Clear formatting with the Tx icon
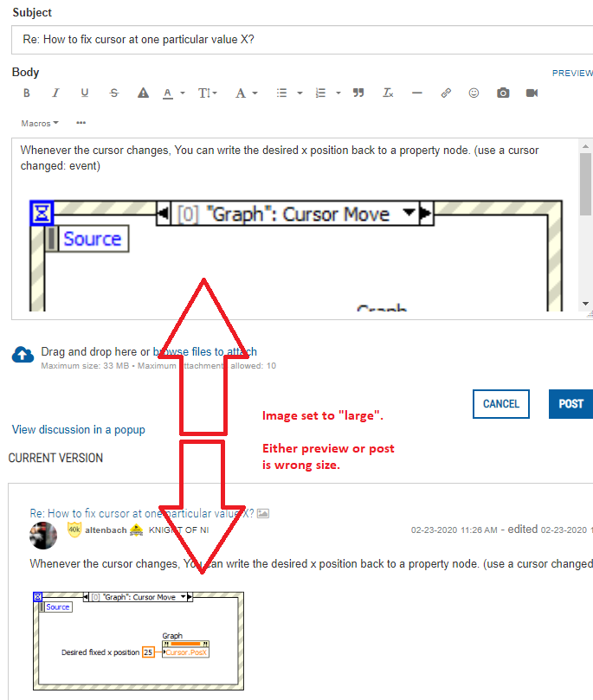This screenshot has width=593, height=700. point(388,93)
